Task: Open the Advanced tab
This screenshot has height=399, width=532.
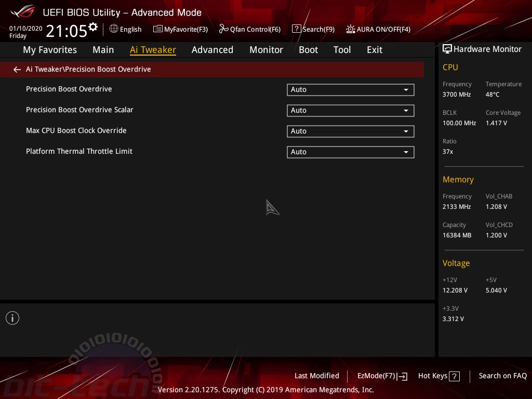Action: coord(212,50)
